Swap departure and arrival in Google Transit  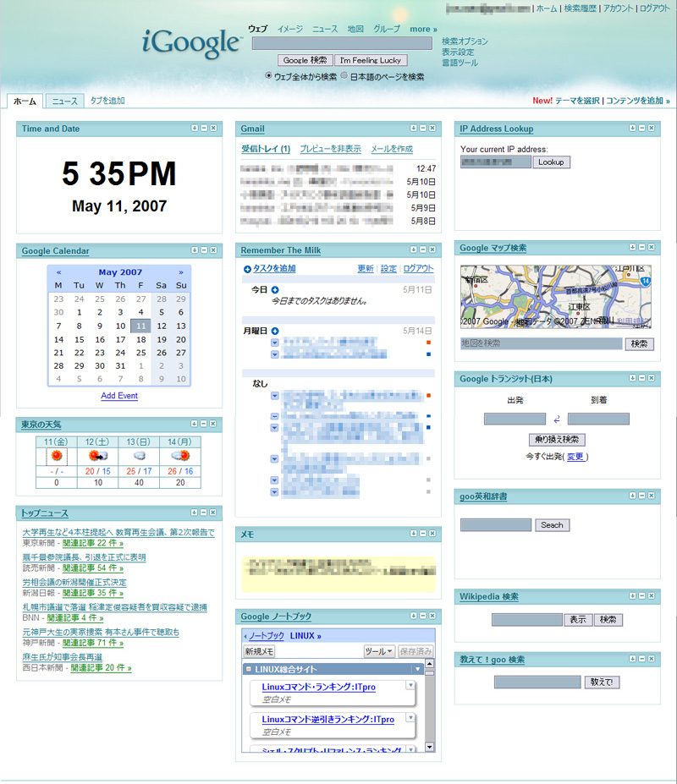(x=557, y=419)
